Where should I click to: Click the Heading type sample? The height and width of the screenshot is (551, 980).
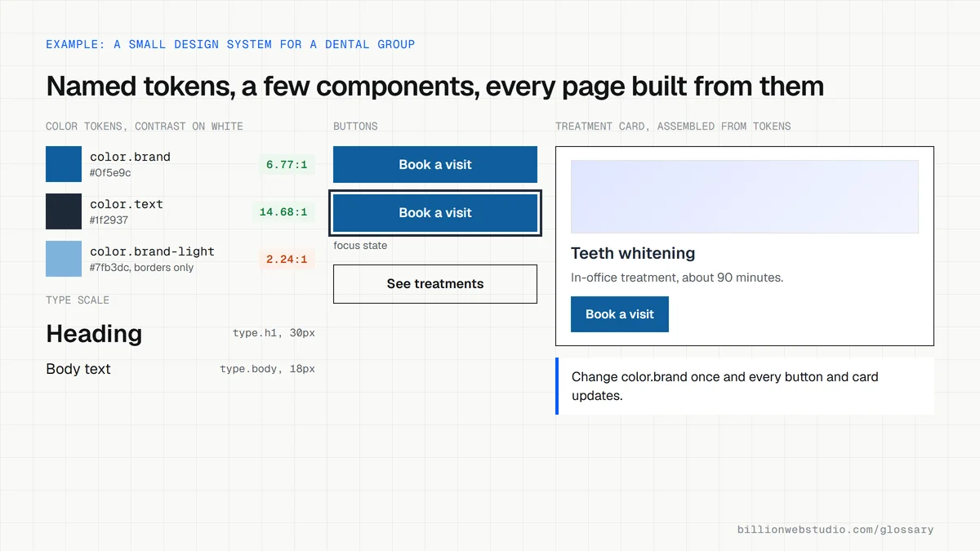[x=94, y=334]
